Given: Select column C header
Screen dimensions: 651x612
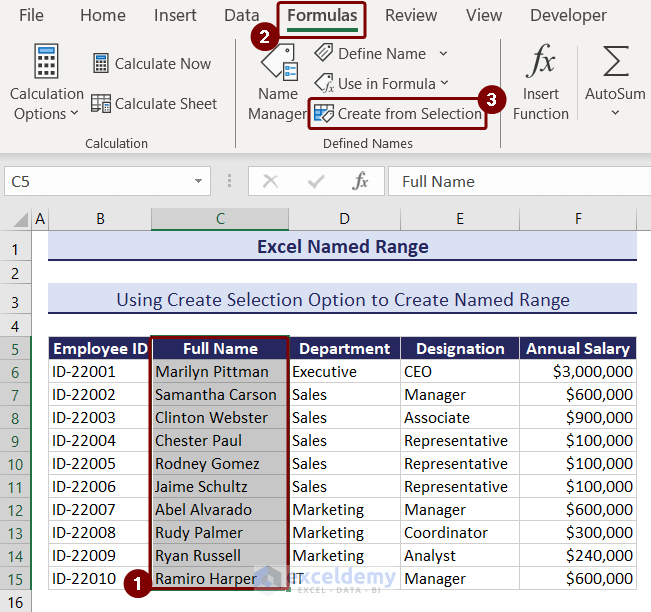Looking at the screenshot, I should tap(220, 219).
